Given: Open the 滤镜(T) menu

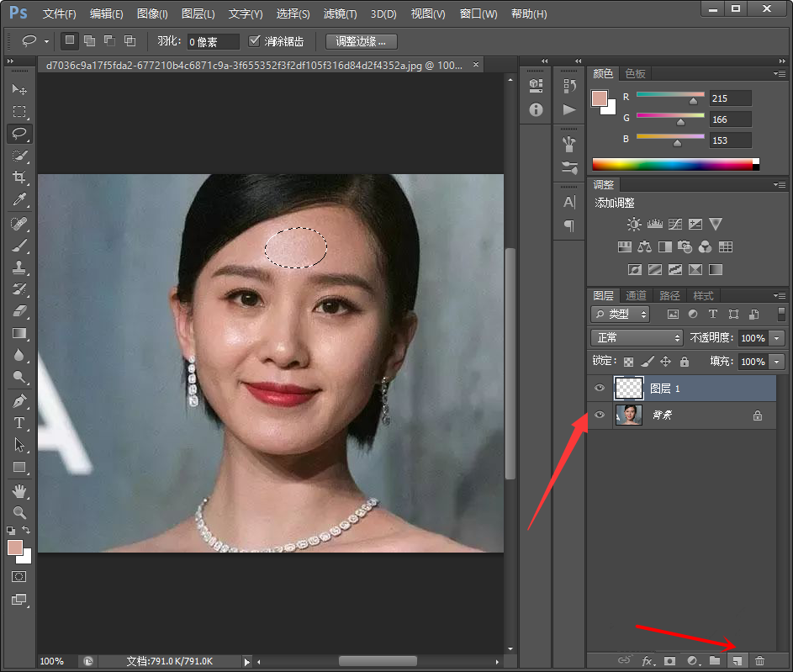Looking at the screenshot, I should pyautogui.click(x=340, y=14).
